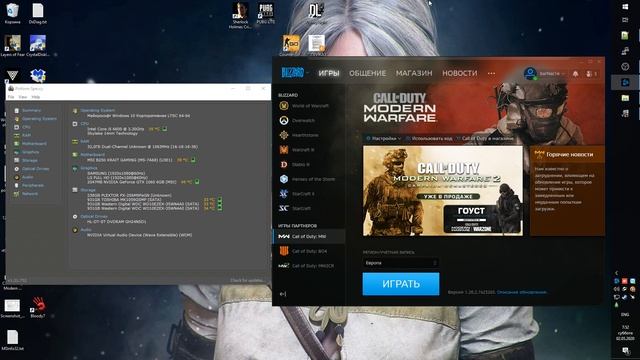Click Operating System heading in Speccy summary
The image size is (640, 360).
98,110
